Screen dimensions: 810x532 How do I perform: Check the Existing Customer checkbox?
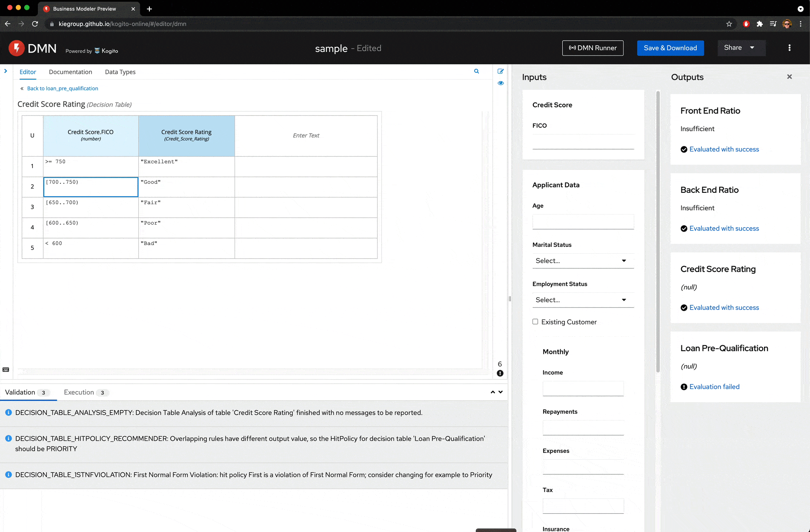click(535, 322)
